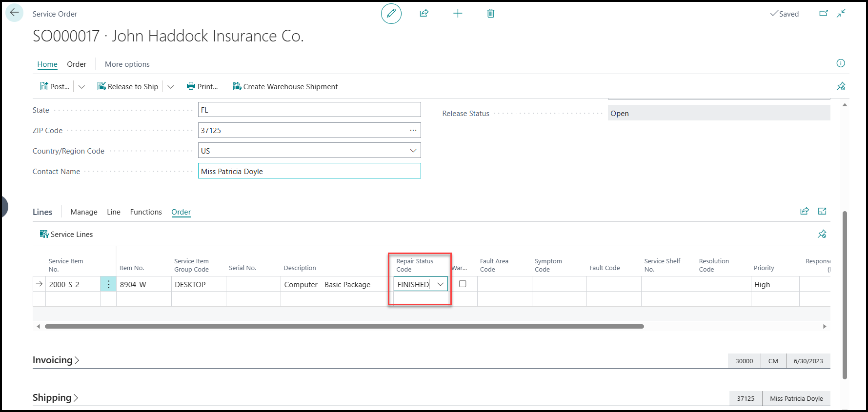Click the ZIP Code field
Image resolution: width=868 pixels, height=412 pixels.
(309, 130)
